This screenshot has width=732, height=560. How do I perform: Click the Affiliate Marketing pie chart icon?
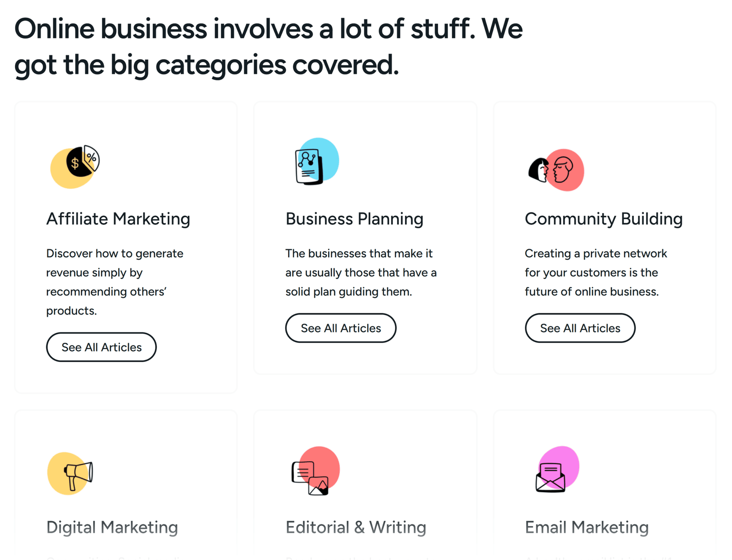point(75,167)
